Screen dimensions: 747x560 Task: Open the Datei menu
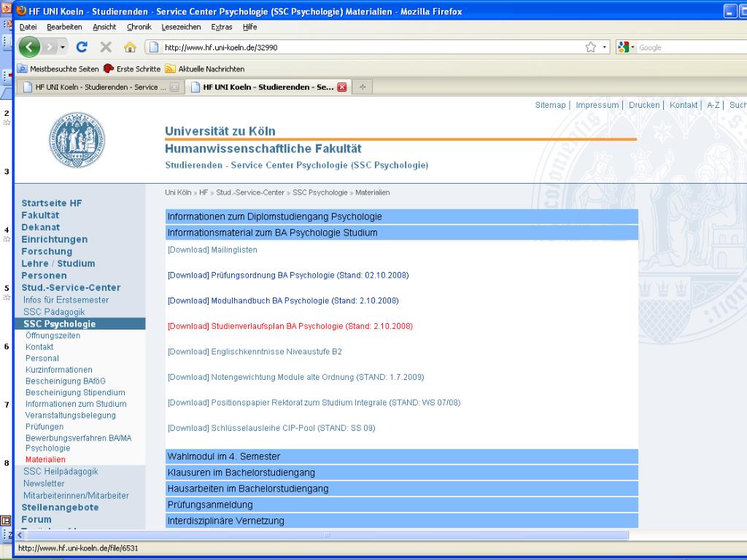[28, 27]
